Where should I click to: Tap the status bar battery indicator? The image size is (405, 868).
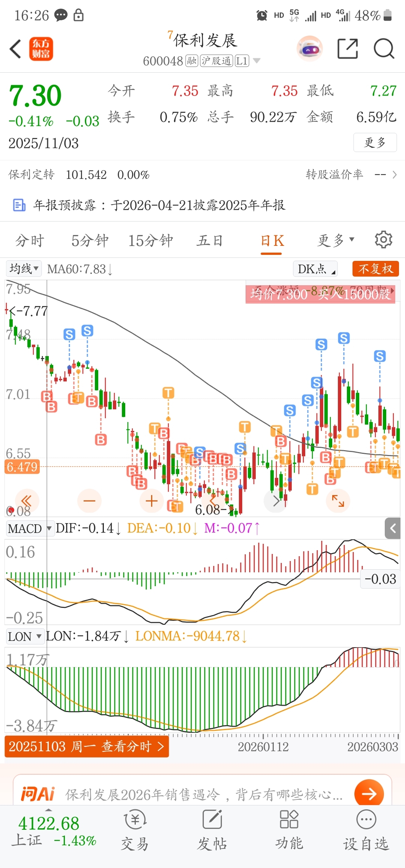pos(388,15)
